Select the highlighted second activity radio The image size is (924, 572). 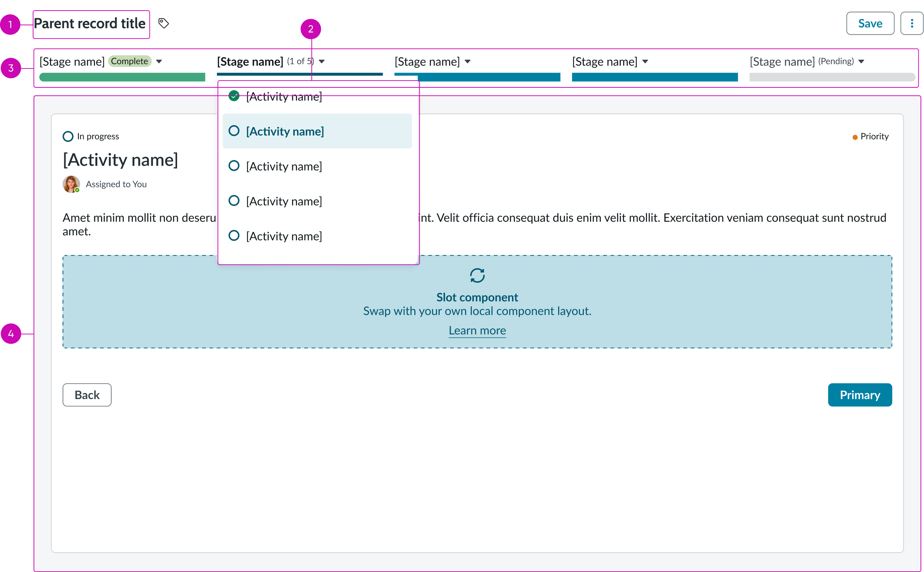click(x=234, y=131)
